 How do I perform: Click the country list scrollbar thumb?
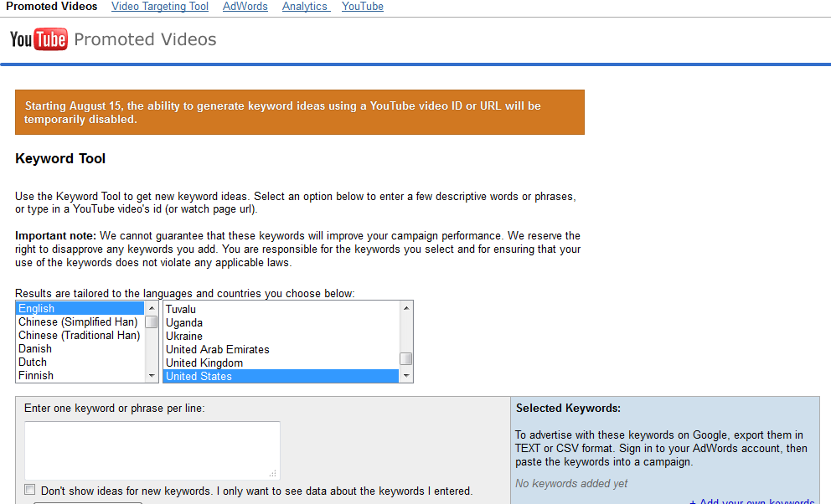point(406,358)
